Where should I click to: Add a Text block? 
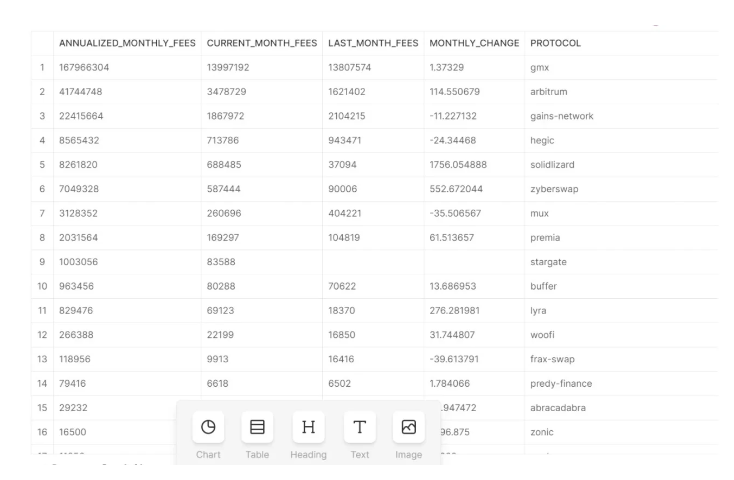[360, 427]
